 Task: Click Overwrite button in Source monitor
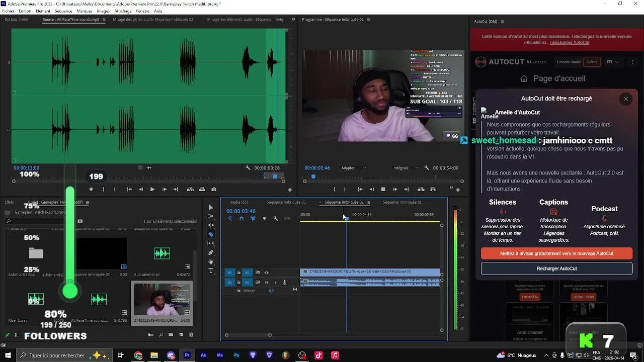pyautogui.click(x=202, y=190)
